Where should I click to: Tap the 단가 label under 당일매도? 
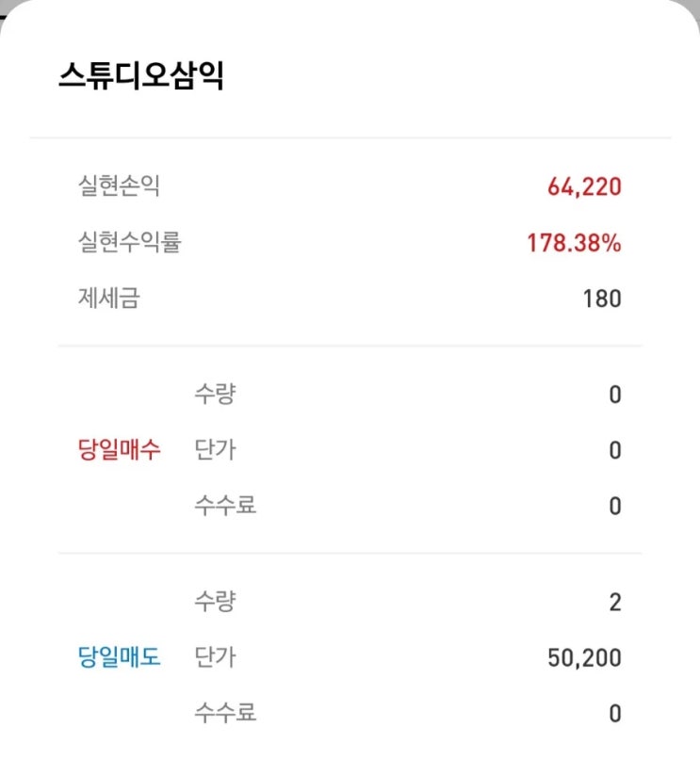coord(215,657)
